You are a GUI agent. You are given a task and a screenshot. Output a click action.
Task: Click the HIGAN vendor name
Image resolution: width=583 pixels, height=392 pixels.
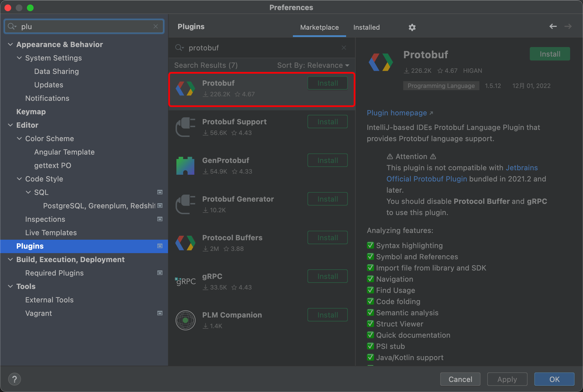(x=472, y=71)
